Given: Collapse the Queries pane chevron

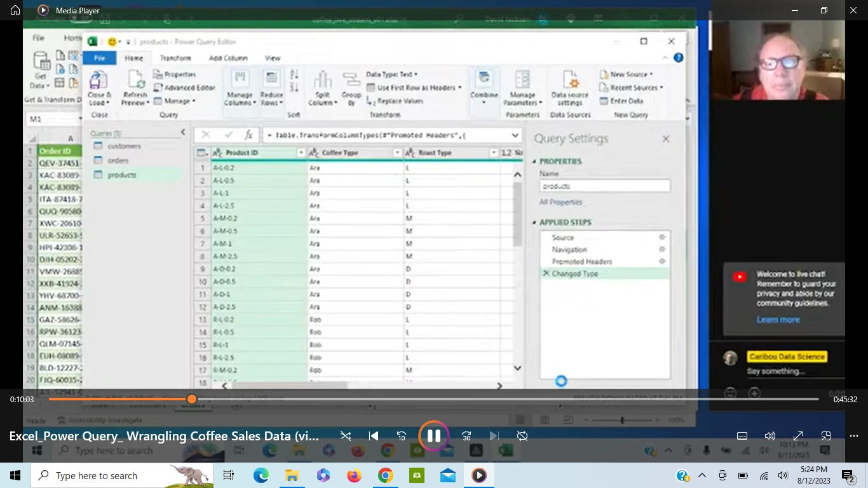Looking at the screenshot, I should (183, 132).
